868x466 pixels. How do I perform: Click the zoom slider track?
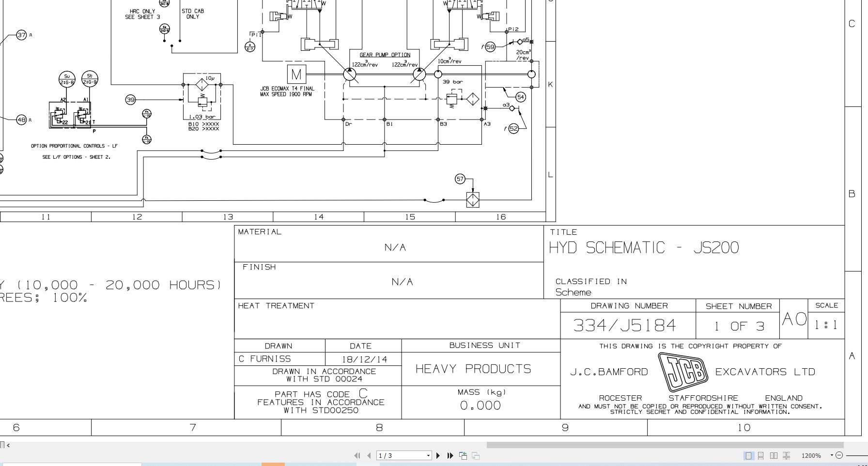click(857, 455)
